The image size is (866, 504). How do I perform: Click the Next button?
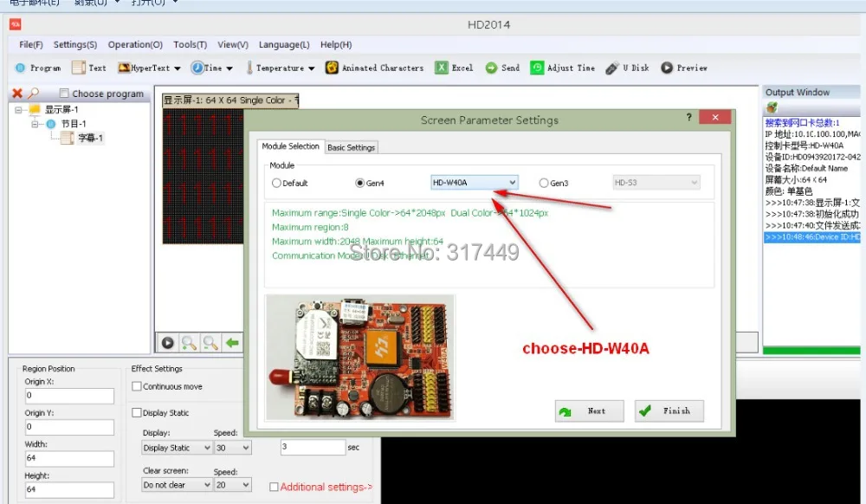pyautogui.click(x=589, y=411)
